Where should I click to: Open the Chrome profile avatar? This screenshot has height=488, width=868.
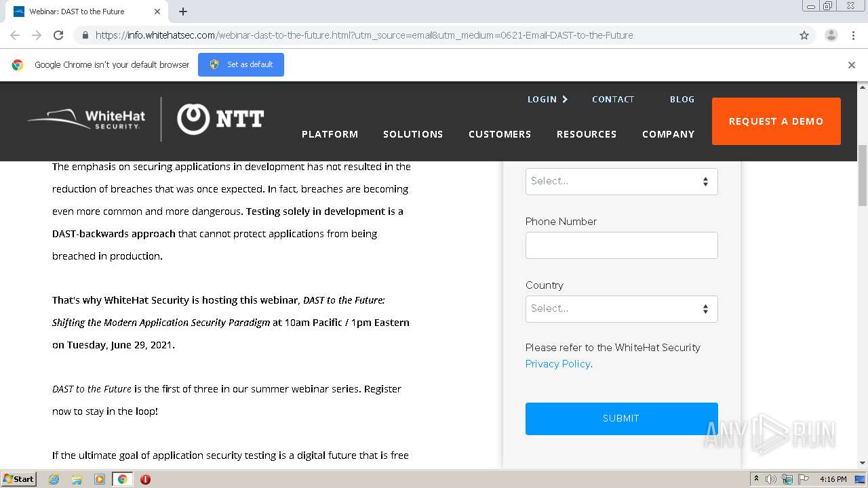point(831,35)
